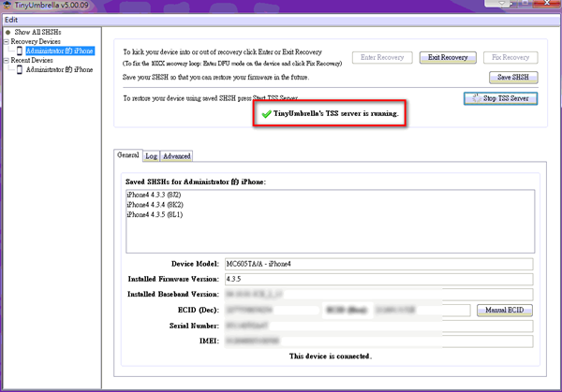
Task: Click the spinner icon on Stop TSS Server
Action: (x=476, y=98)
